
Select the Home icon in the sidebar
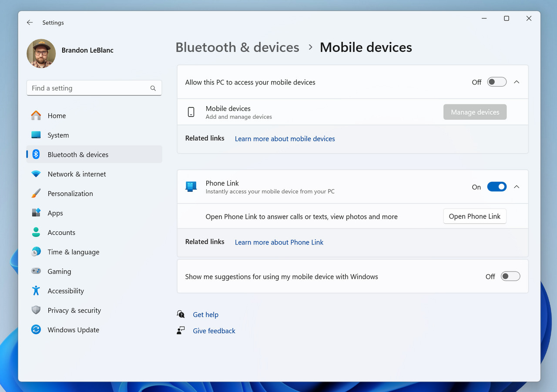pyautogui.click(x=36, y=116)
